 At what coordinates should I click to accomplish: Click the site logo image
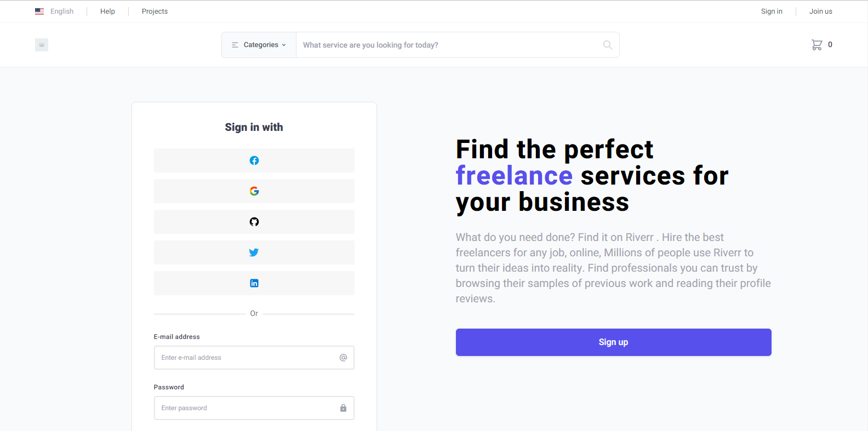pos(42,45)
